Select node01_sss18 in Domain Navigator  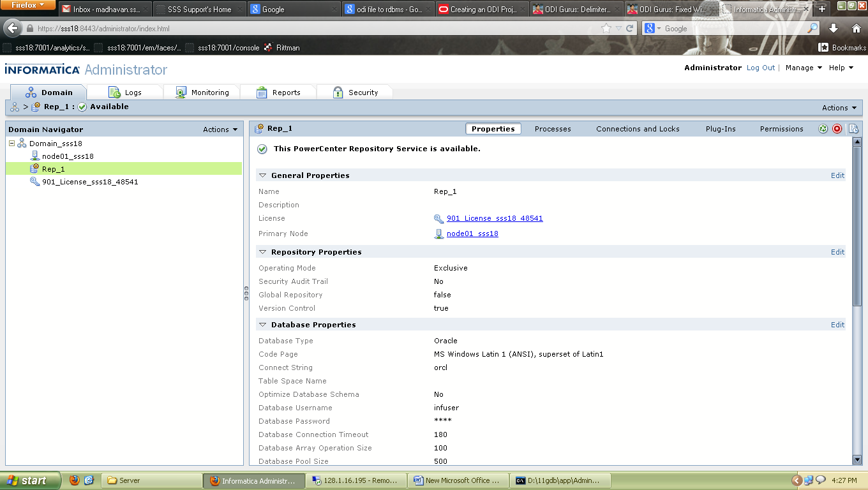(x=68, y=156)
